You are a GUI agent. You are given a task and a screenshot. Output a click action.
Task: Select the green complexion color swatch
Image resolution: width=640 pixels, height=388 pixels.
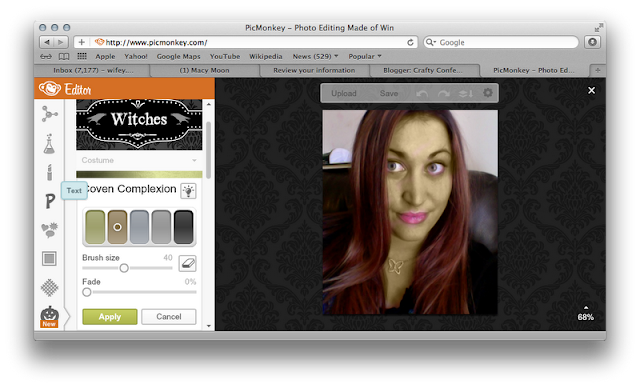click(x=95, y=227)
